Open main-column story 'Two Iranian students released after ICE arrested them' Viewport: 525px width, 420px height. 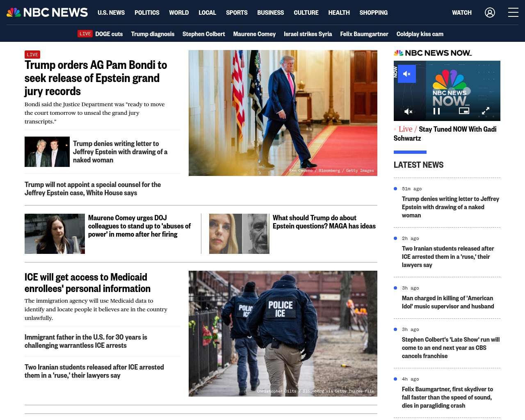coord(94,371)
